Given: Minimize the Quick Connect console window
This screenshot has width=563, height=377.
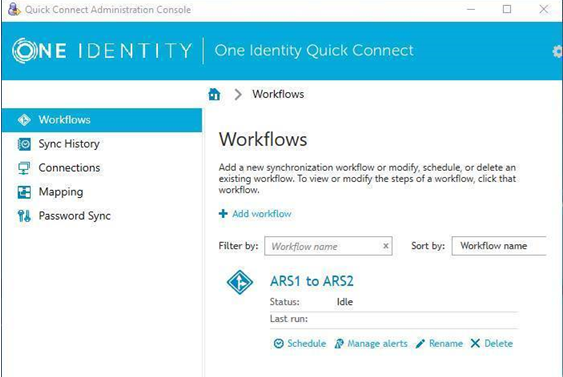Looking at the screenshot, I should (471, 9).
